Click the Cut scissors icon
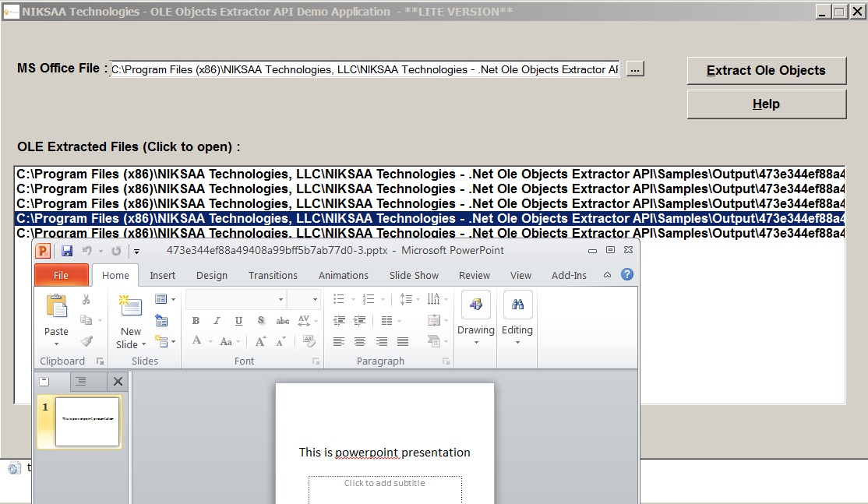The height and width of the screenshot is (504, 868). tap(86, 299)
